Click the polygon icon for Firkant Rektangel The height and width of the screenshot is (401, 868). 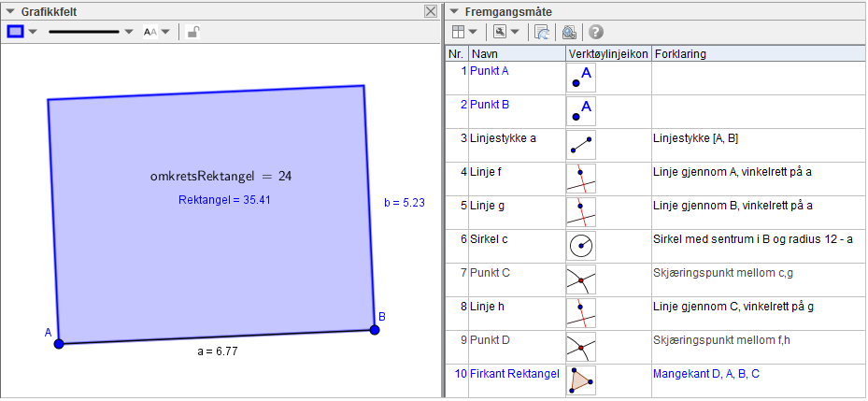[580, 380]
